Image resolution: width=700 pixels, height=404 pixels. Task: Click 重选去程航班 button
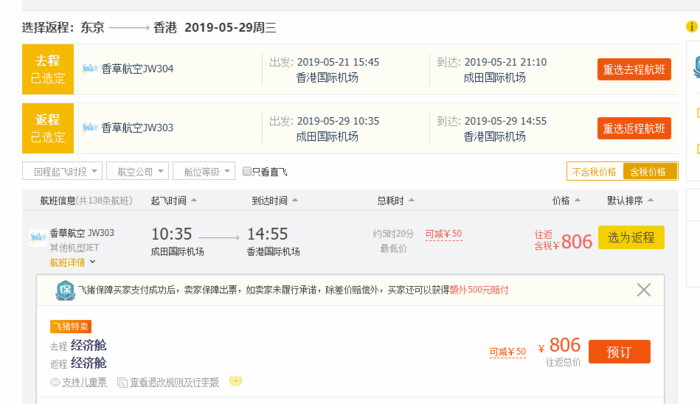pyautogui.click(x=634, y=69)
